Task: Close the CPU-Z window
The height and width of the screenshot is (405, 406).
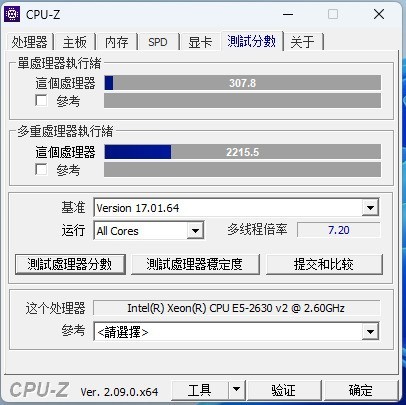Action: [x=379, y=14]
